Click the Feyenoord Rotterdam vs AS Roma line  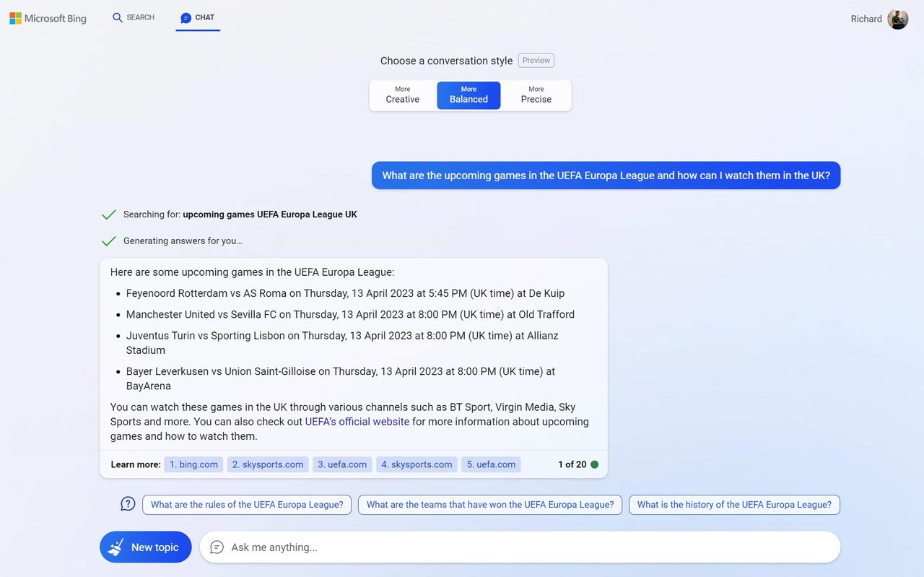345,293
